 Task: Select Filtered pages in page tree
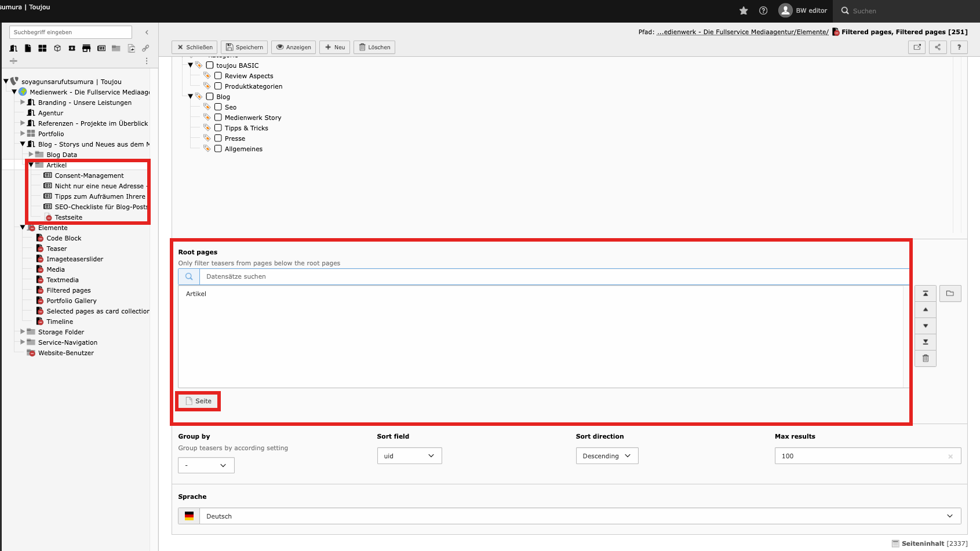click(x=68, y=290)
